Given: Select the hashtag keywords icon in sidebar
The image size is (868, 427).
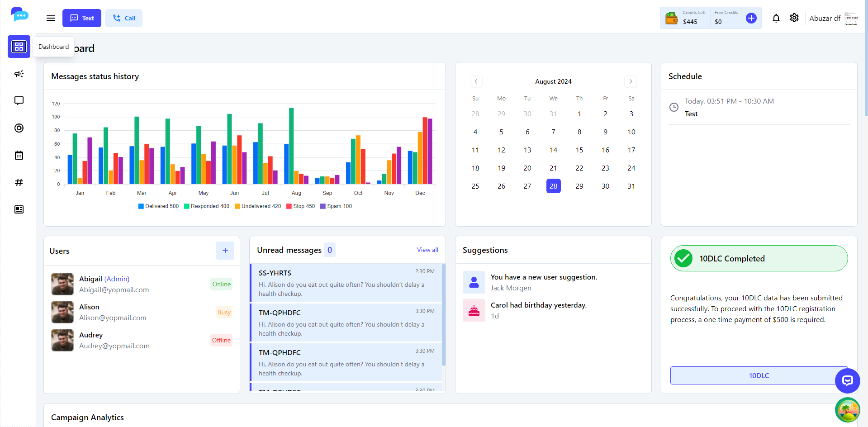Looking at the screenshot, I should (19, 182).
